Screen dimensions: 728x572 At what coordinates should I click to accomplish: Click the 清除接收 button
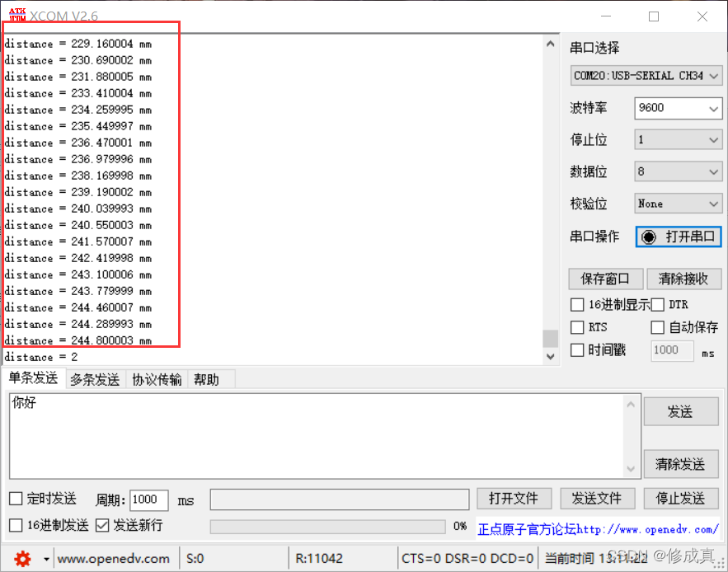[683, 279]
